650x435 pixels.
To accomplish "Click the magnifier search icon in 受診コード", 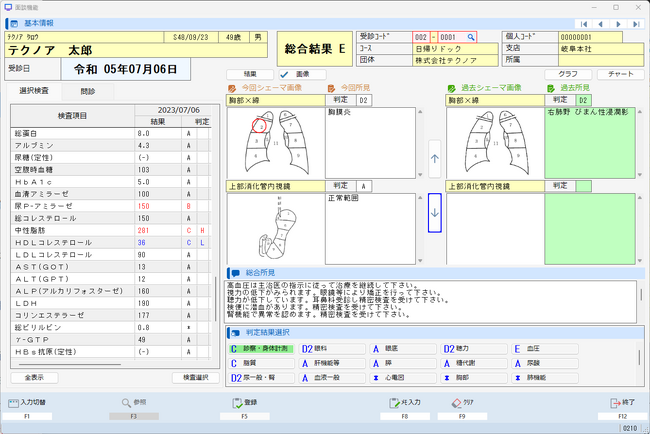I will pyautogui.click(x=471, y=37).
